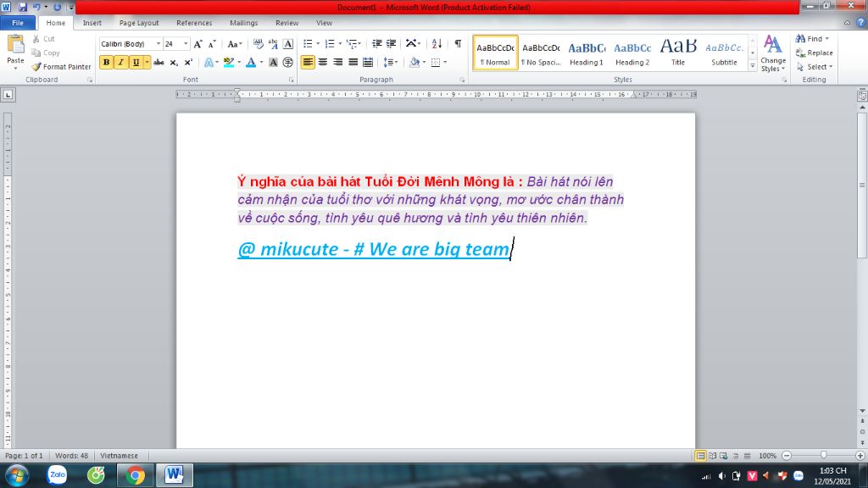Cut the selected text

[x=43, y=39]
